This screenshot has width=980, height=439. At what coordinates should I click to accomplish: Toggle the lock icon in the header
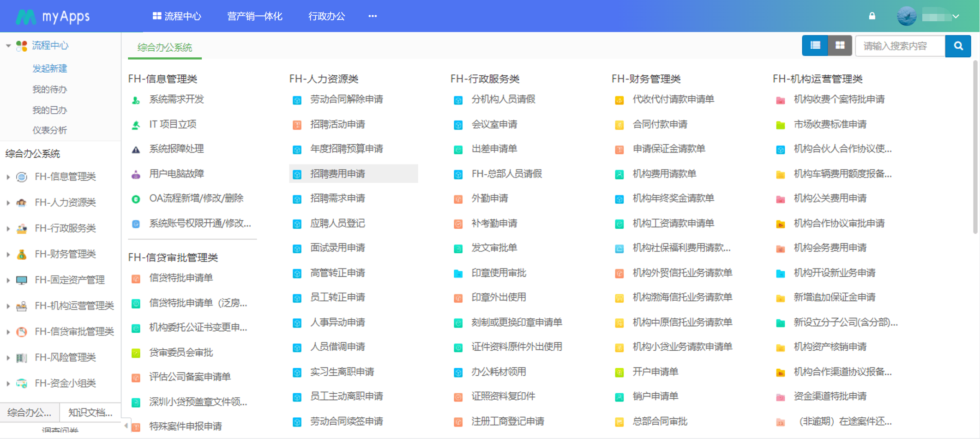point(872,15)
